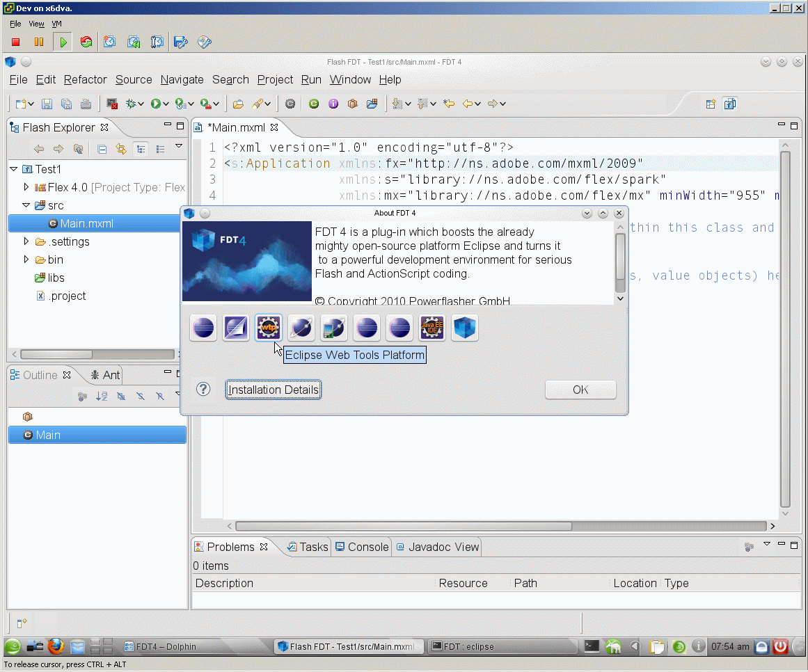Click the Outline alphabetical sort icon
The height and width of the screenshot is (672, 808).
102,396
